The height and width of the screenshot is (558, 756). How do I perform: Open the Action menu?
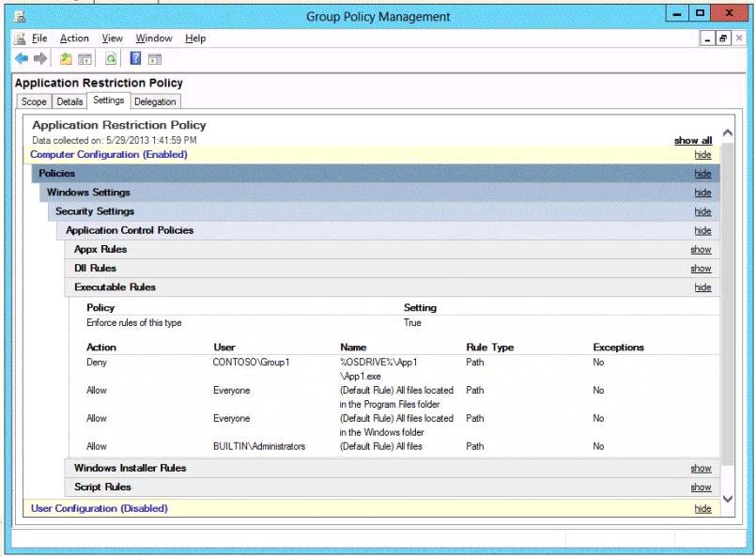click(74, 39)
